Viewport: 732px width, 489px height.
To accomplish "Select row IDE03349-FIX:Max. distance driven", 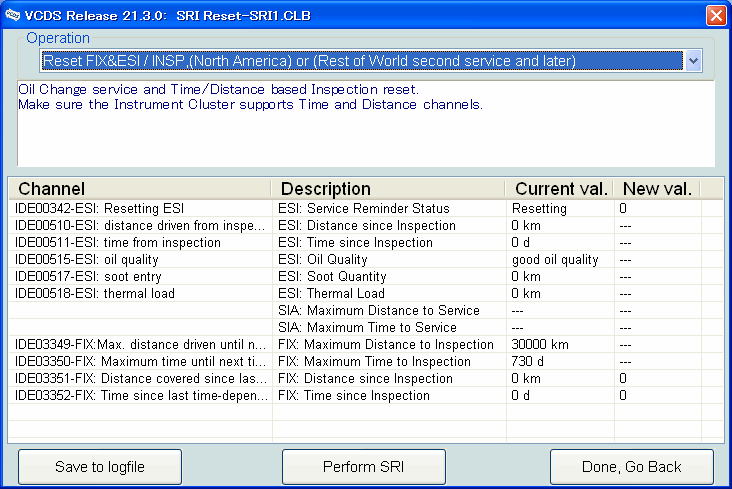I will click(366, 345).
